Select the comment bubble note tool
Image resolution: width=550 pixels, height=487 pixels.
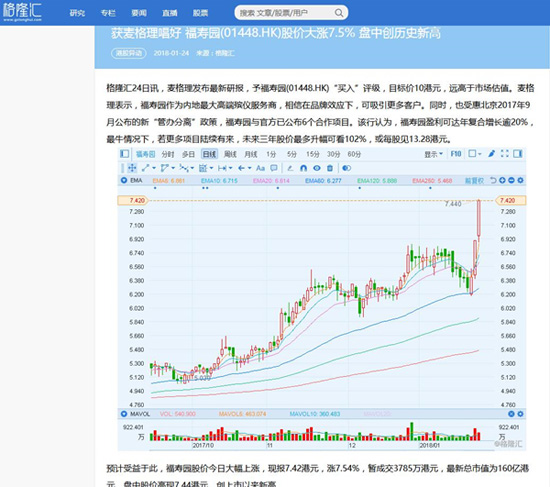tap(274, 168)
